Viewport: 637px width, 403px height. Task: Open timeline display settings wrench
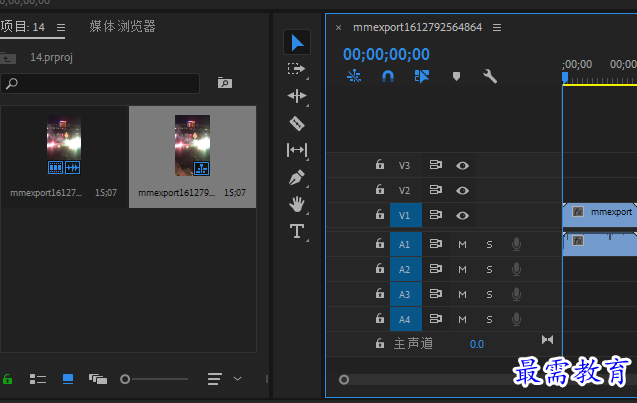tap(490, 76)
